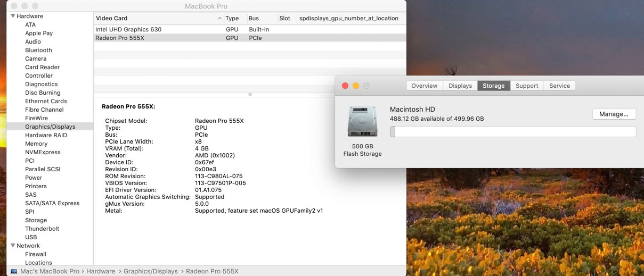Viewport: 644px width, 276px height.
Task: Select Audio in the sidebar
Action: coord(33,41)
